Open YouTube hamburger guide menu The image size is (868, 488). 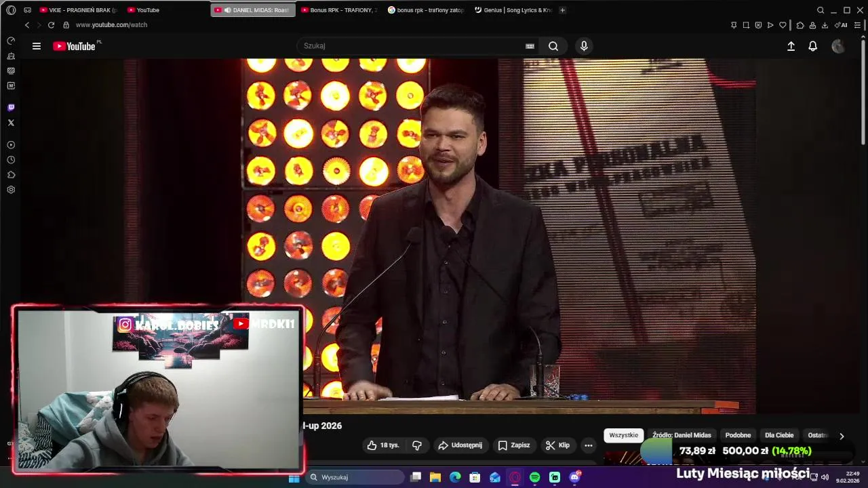tap(37, 46)
